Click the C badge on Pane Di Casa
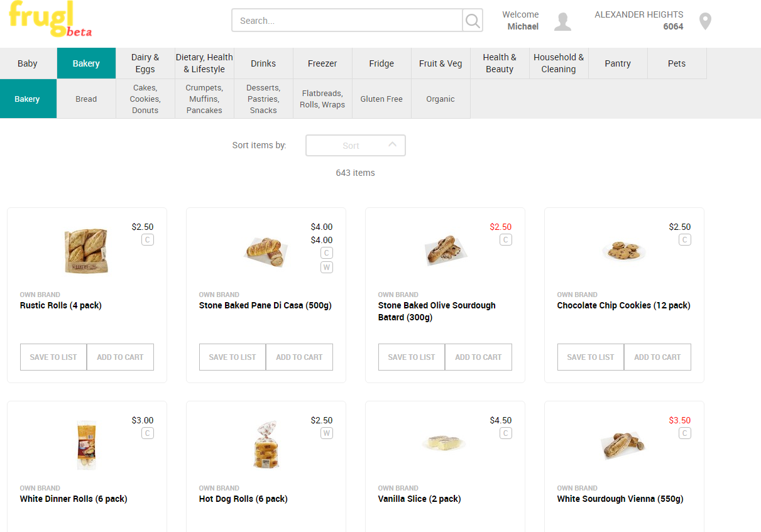The height and width of the screenshot is (532, 761). [327, 253]
